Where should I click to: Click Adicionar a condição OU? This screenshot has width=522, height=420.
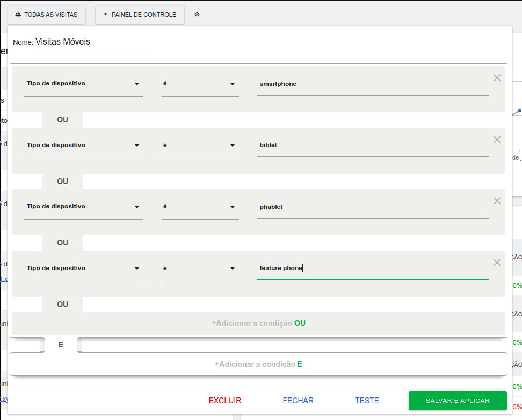[x=258, y=323]
